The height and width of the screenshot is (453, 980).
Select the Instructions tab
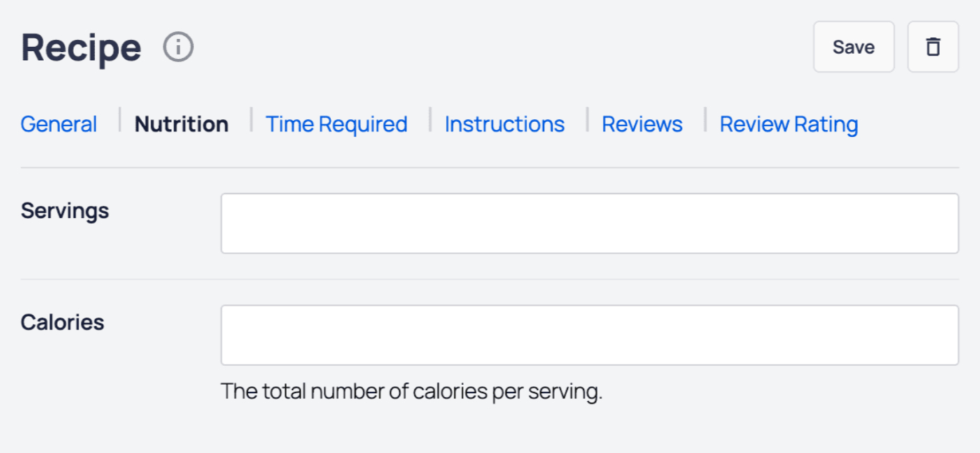[505, 123]
